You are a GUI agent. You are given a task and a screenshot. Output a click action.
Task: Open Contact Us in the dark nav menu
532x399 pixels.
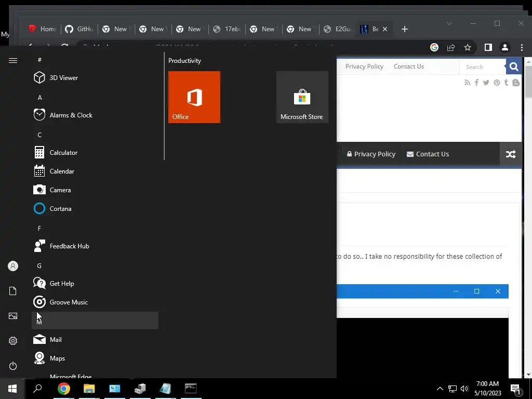coord(428,154)
